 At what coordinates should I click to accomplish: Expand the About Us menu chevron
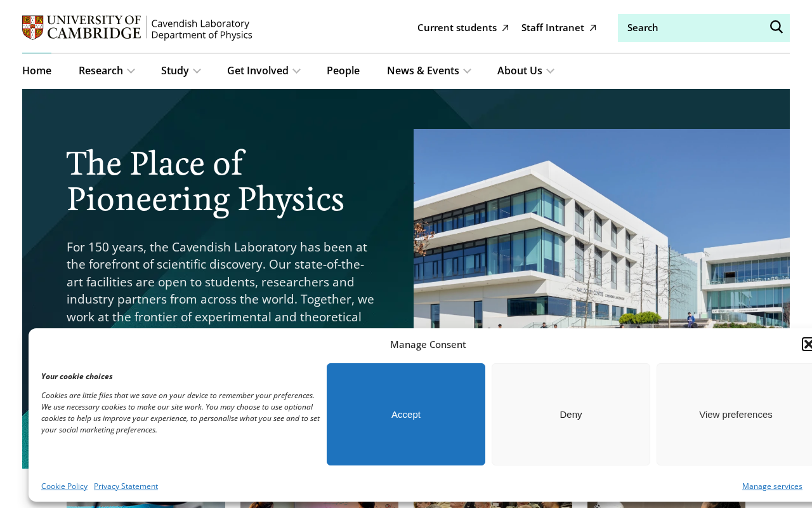(x=550, y=71)
